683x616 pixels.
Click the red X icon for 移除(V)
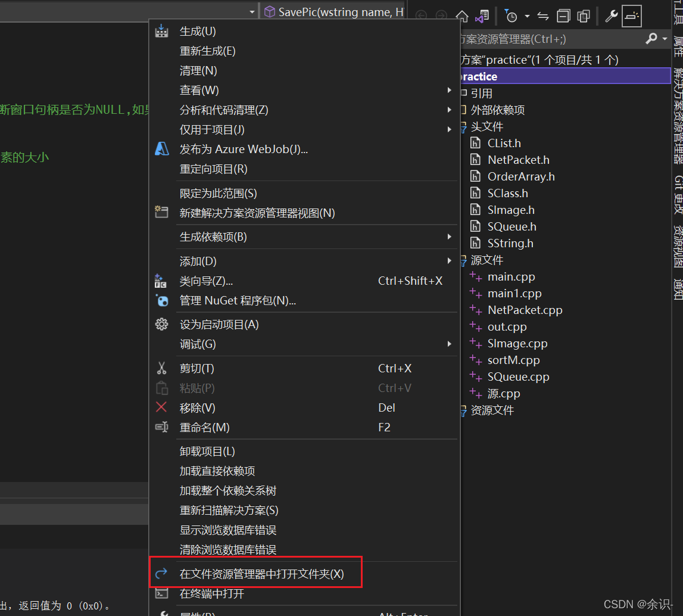(161, 407)
